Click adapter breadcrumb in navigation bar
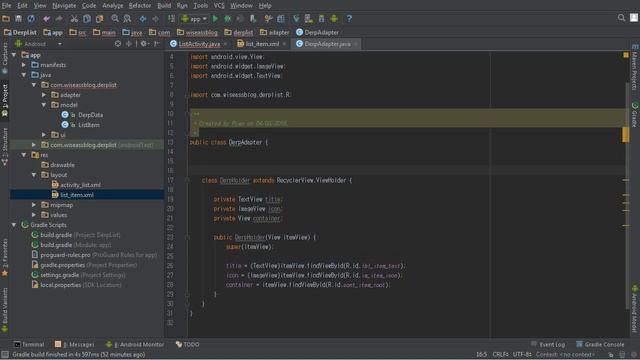This screenshot has width=640, height=360. [275, 32]
